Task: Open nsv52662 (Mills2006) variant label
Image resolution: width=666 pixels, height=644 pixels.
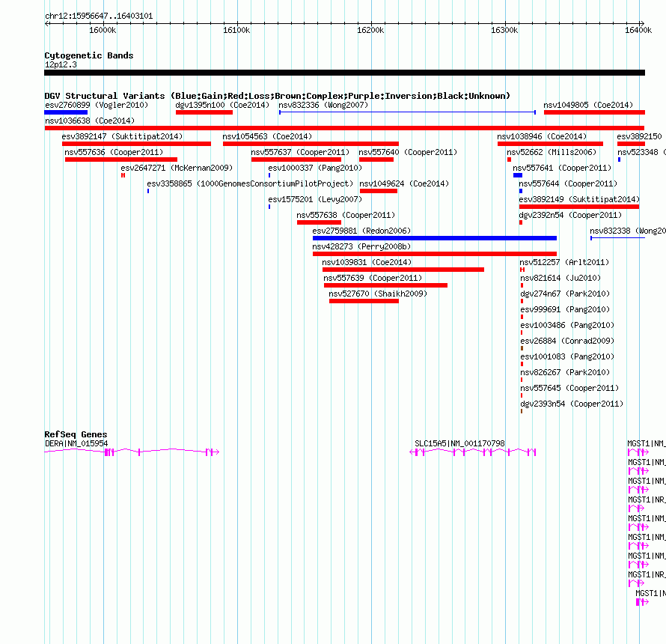Action: (552, 152)
